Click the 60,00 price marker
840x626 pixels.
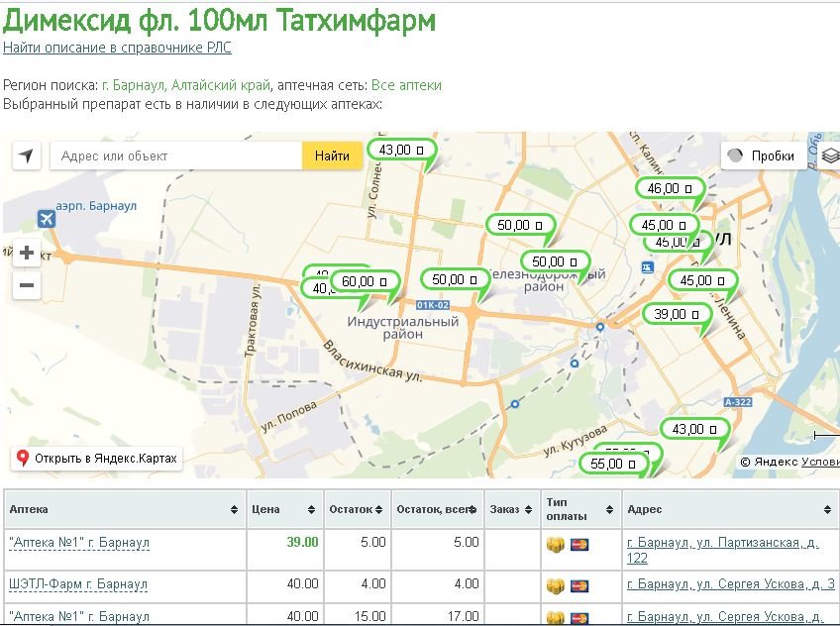click(365, 281)
